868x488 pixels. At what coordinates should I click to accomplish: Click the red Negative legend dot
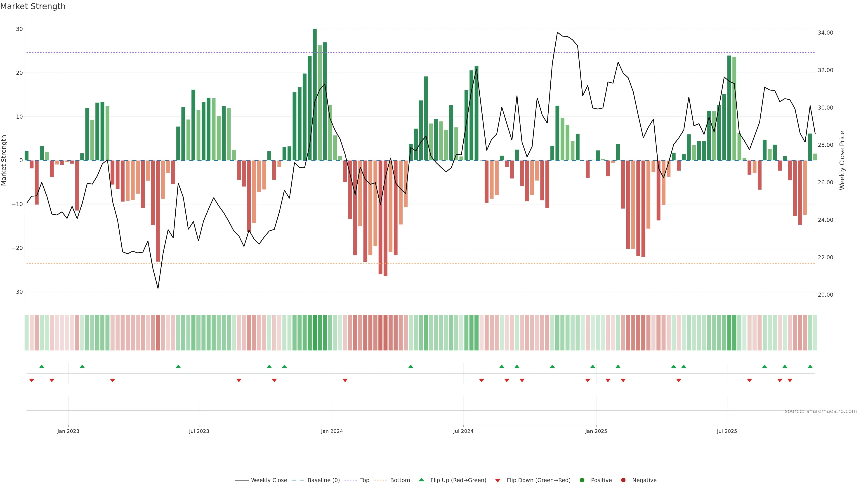[623, 480]
